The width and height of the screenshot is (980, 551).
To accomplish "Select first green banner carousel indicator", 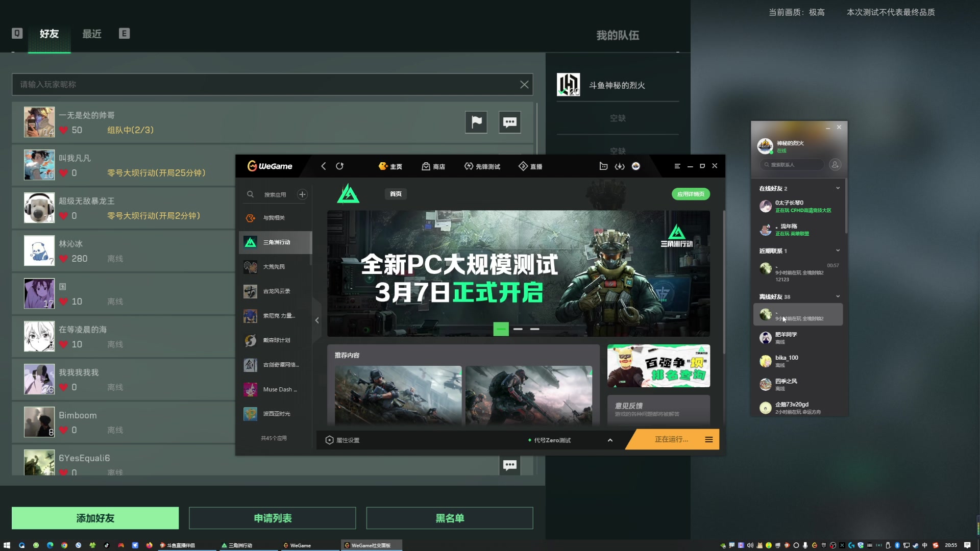I will pyautogui.click(x=501, y=329).
